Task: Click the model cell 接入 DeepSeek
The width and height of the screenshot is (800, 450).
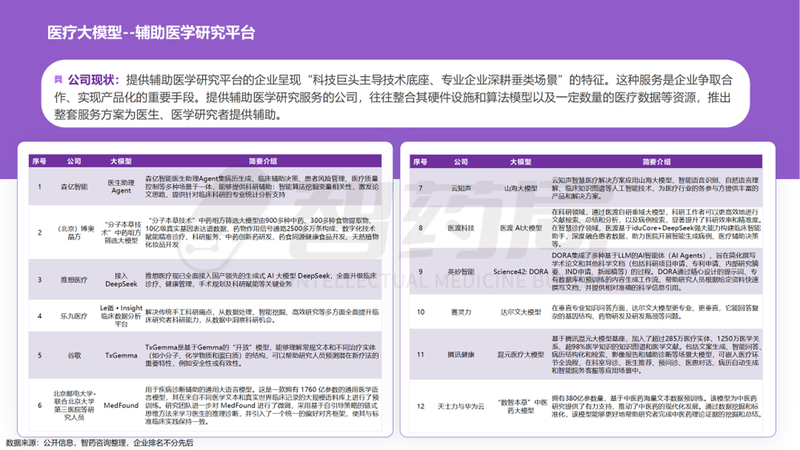Action: pyautogui.click(x=121, y=280)
